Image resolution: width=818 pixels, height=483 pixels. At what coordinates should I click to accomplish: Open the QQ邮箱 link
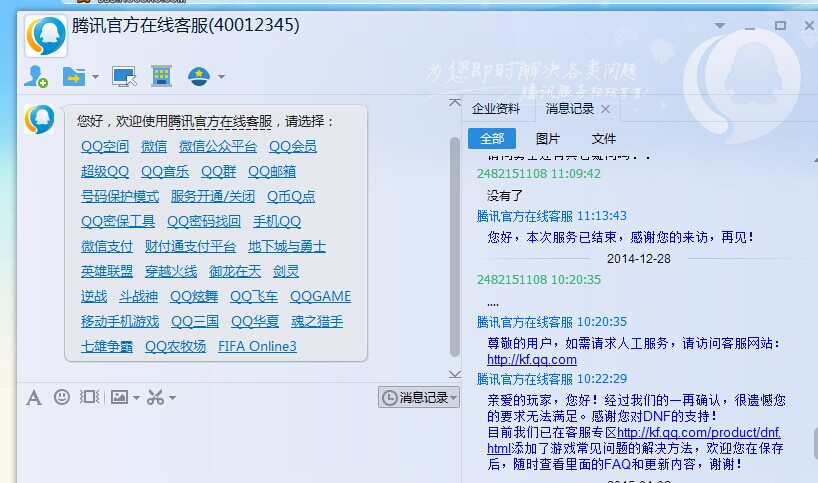pyautogui.click(x=272, y=172)
